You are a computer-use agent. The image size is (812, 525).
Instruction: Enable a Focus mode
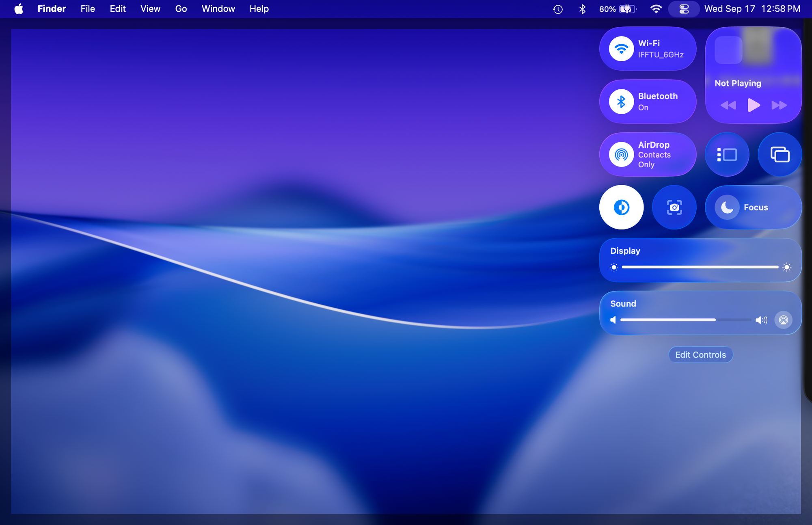click(753, 207)
